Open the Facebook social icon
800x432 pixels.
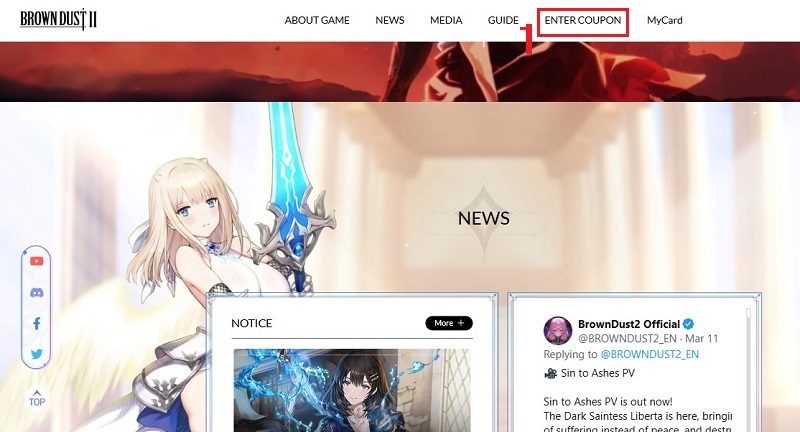pos(37,323)
